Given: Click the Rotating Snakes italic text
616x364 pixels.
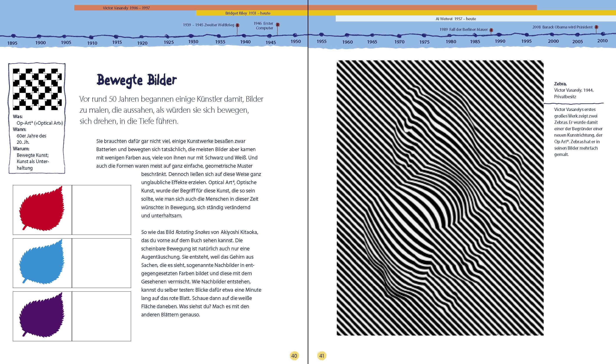Looking at the screenshot, I should pyautogui.click(x=193, y=232).
